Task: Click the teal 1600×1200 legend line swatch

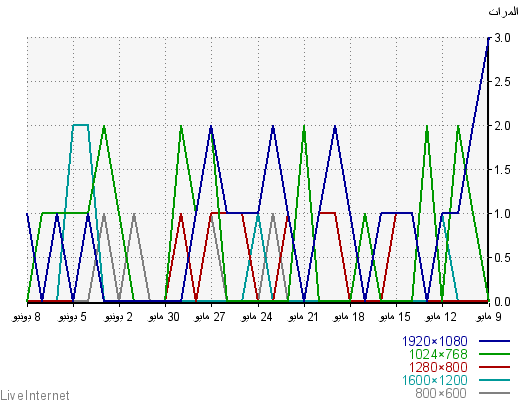Action: point(495,380)
